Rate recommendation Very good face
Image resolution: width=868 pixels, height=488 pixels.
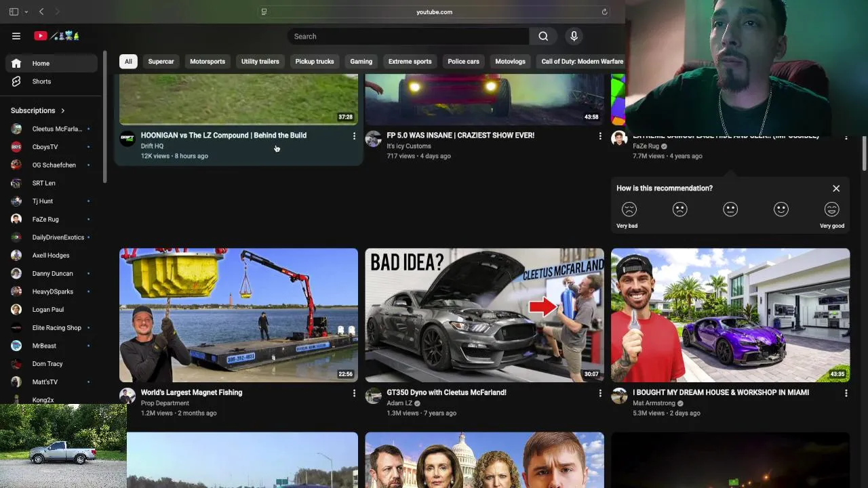[832, 209]
